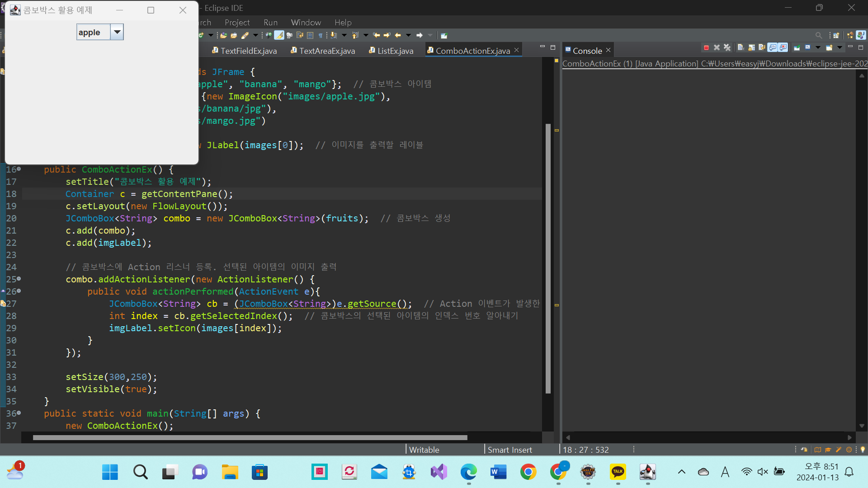Open the Run menu
This screenshot has width=868, height=488.
point(270,22)
